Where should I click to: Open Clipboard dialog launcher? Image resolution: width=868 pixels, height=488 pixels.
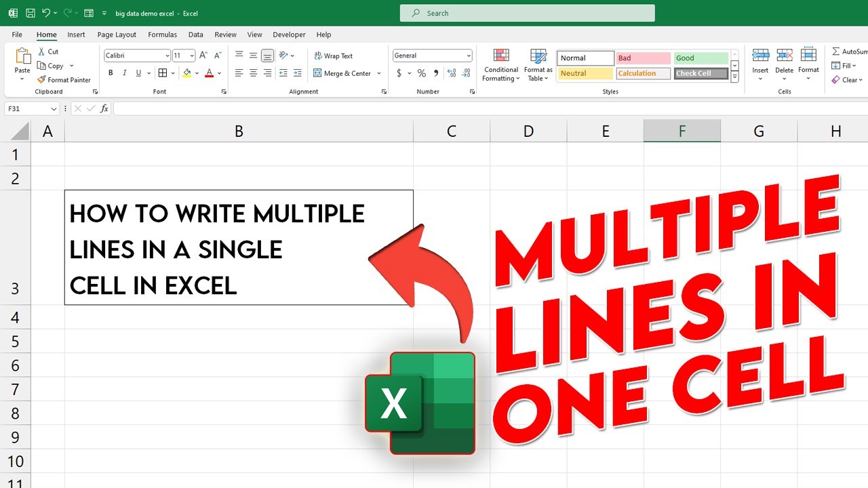click(95, 91)
